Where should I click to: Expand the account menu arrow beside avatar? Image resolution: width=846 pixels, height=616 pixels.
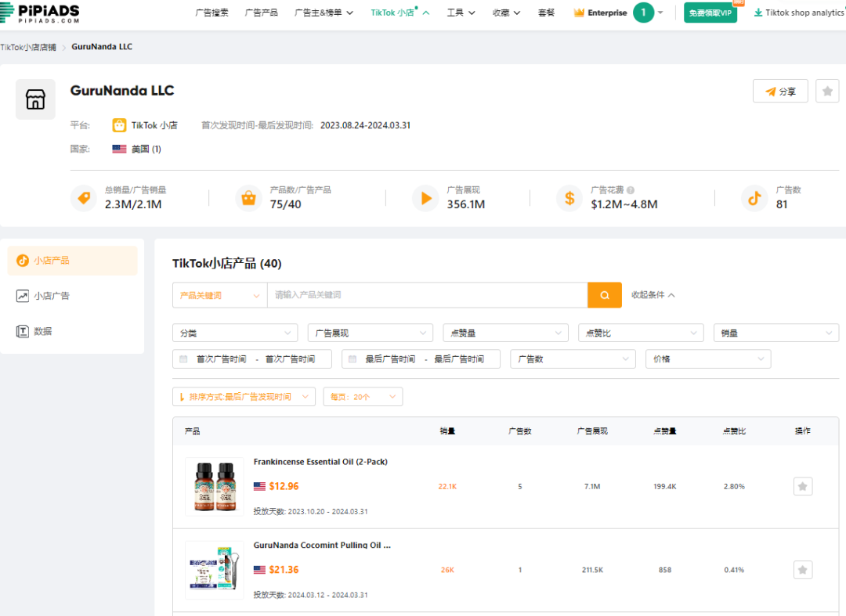click(660, 13)
